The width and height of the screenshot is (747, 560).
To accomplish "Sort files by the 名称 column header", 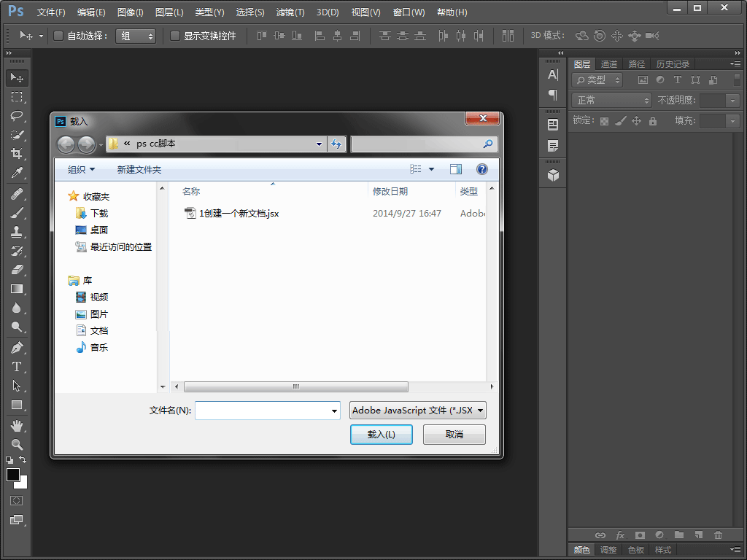I will (191, 192).
